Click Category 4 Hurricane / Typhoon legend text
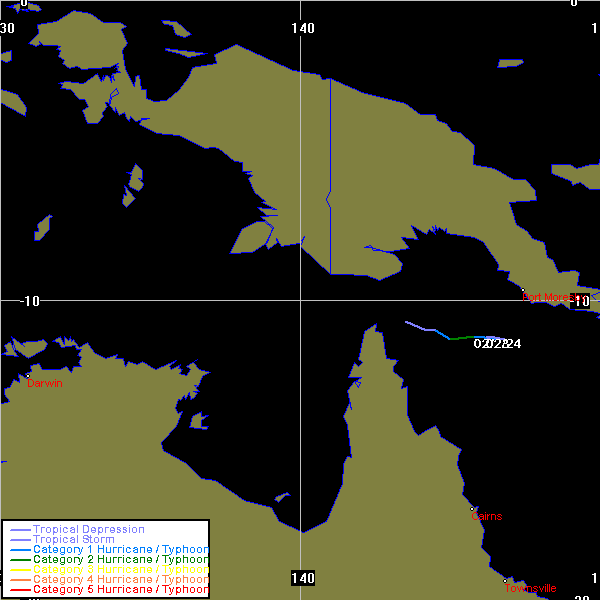The width and height of the screenshot is (600, 600). [x=120, y=580]
